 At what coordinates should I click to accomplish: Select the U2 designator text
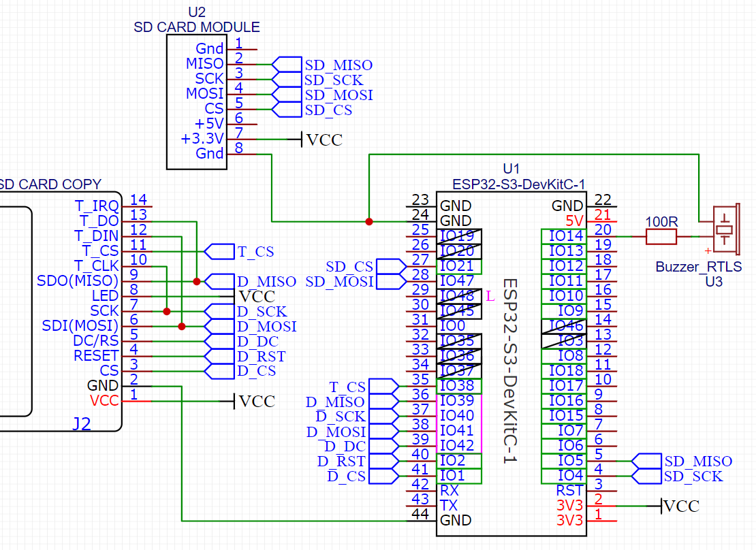tap(197, 12)
